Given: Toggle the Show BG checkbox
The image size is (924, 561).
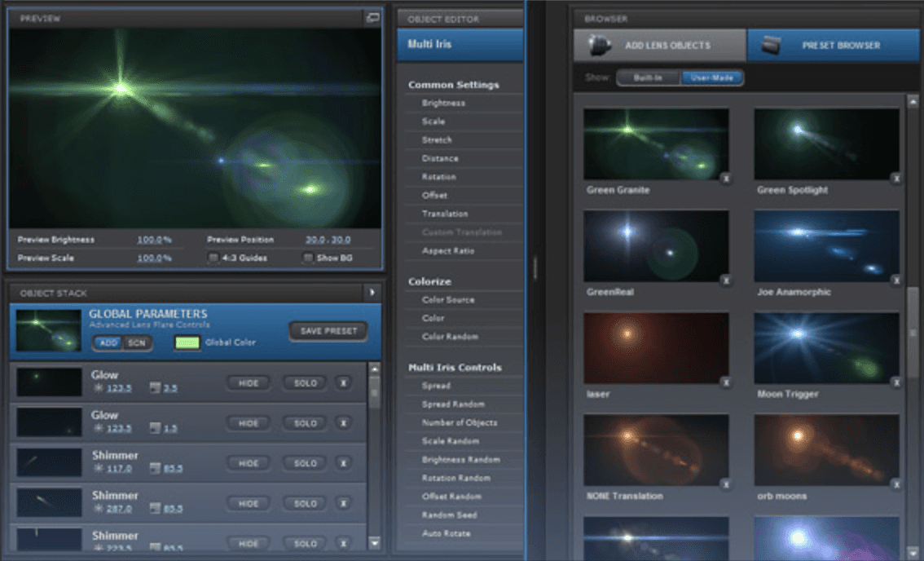Looking at the screenshot, I should [x=308, y=258].
